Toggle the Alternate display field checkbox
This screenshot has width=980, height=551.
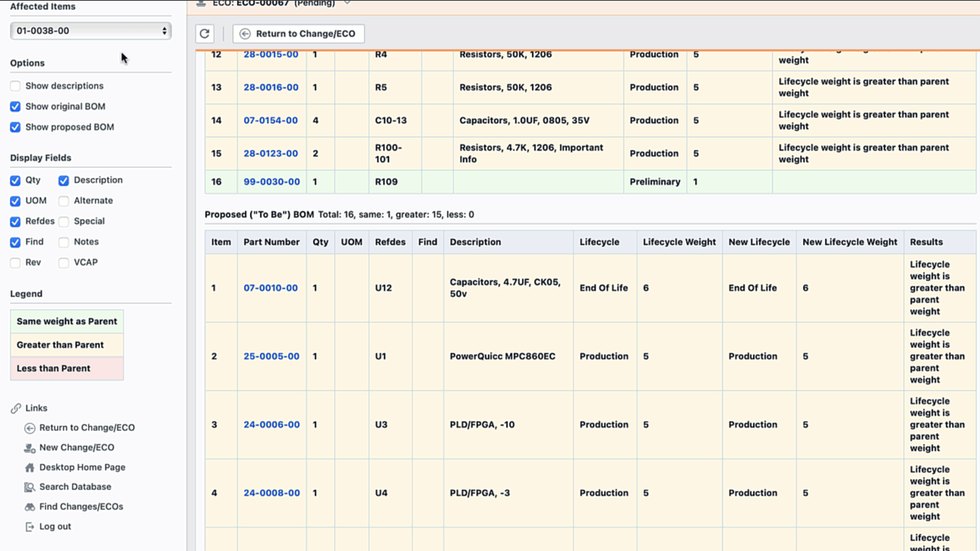64,201
